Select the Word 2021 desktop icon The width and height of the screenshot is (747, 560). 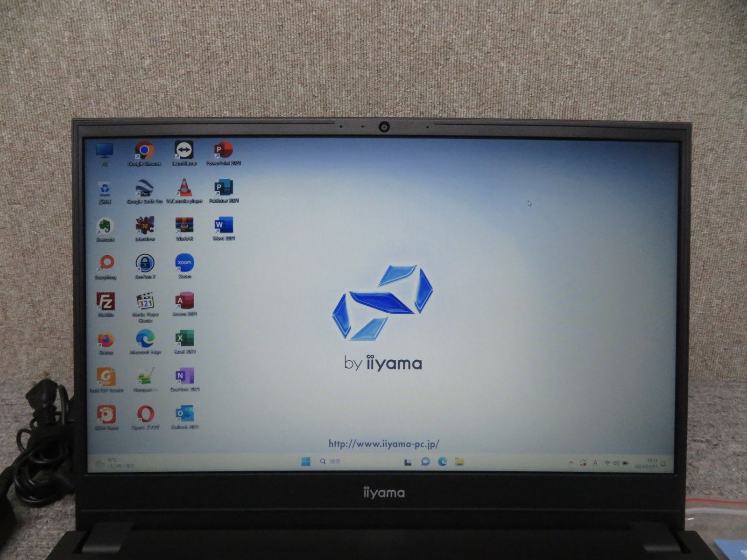coord(224,228)
